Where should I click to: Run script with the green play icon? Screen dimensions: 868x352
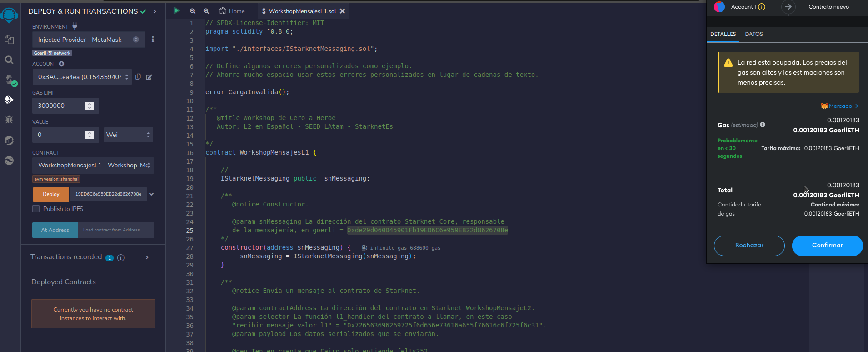(176, 10)
